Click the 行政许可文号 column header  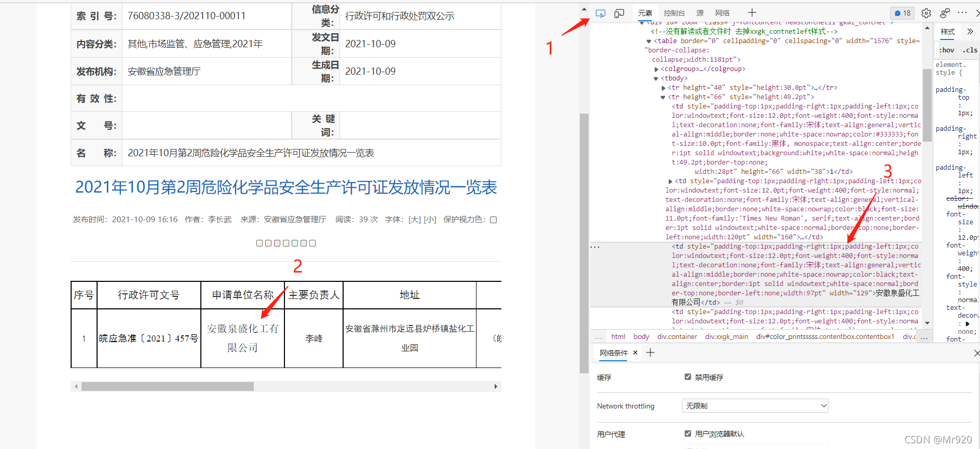tap(148, 295)
